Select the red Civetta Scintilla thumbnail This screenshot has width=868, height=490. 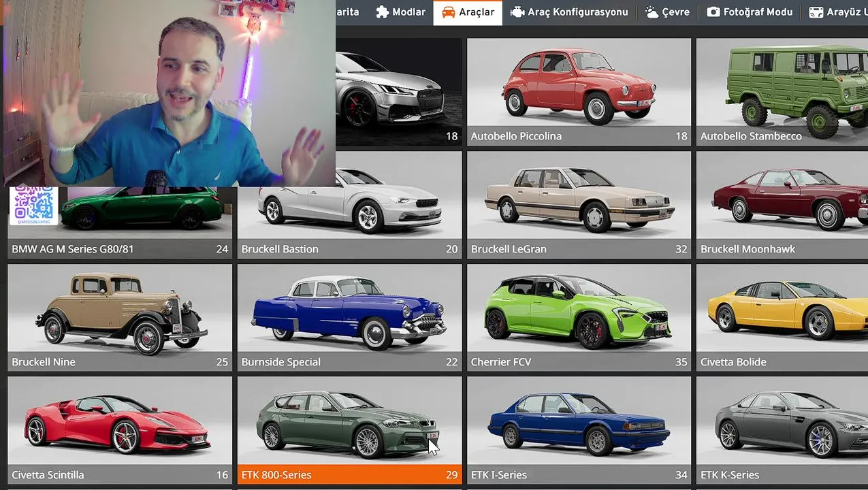click(x=120, y=422)
